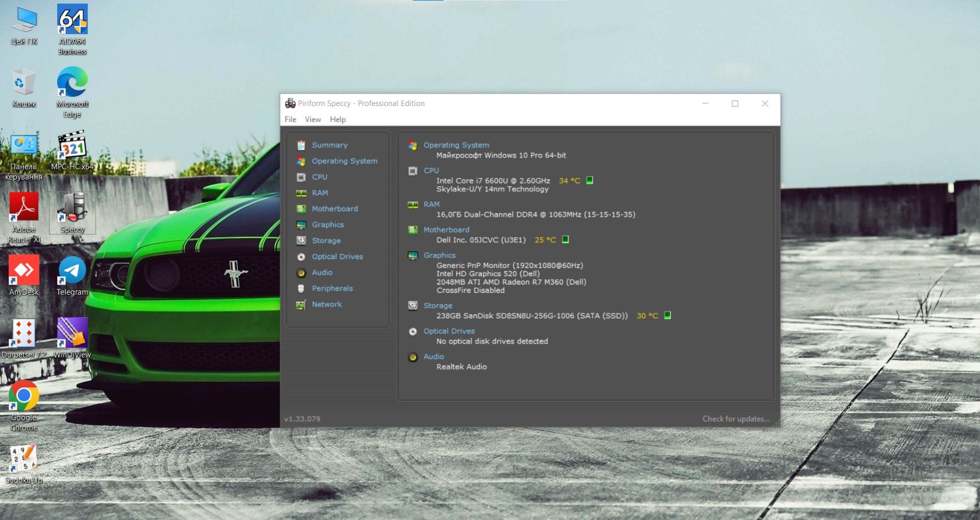980x520 pixels.
Task: Click the Storage temperature green indicator
Action: [x=667, y=315]
